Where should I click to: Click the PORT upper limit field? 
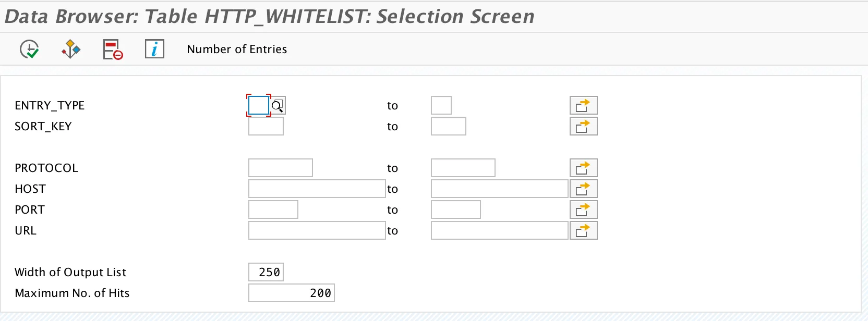(455, 210)
